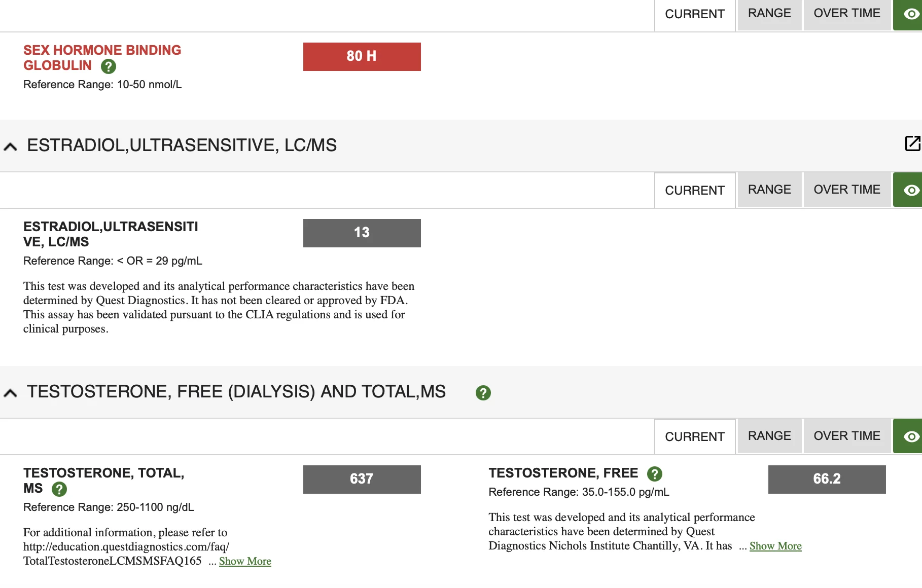Viewport: 922px width, 588px height.
Task: Select Current tab in Sex Hormone section
Action: pos(694,14)
